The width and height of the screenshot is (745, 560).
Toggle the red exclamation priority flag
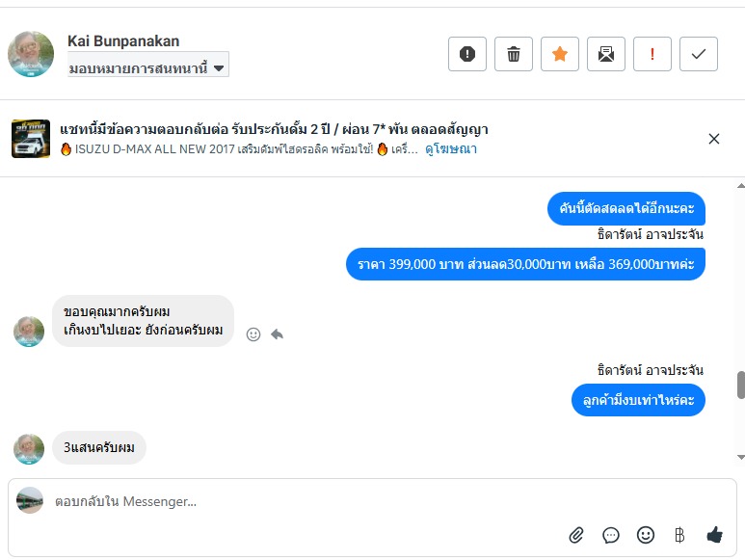click(x=652, y=54)
